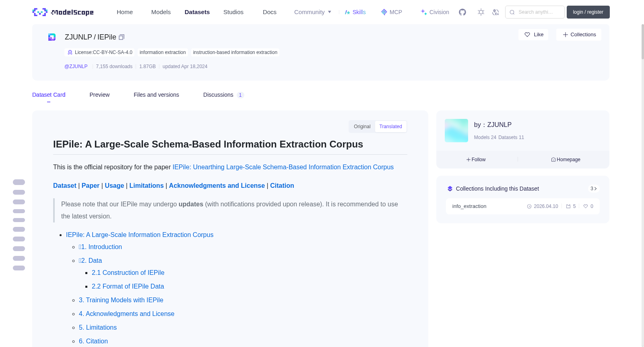Select the Dataset Card tab
Image resolution: width=644 pixels, height=347 pixels.
point(49,95)
